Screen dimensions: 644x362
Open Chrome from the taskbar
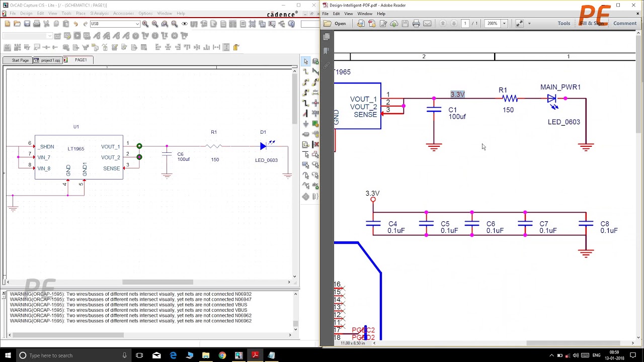click(222, 355)
